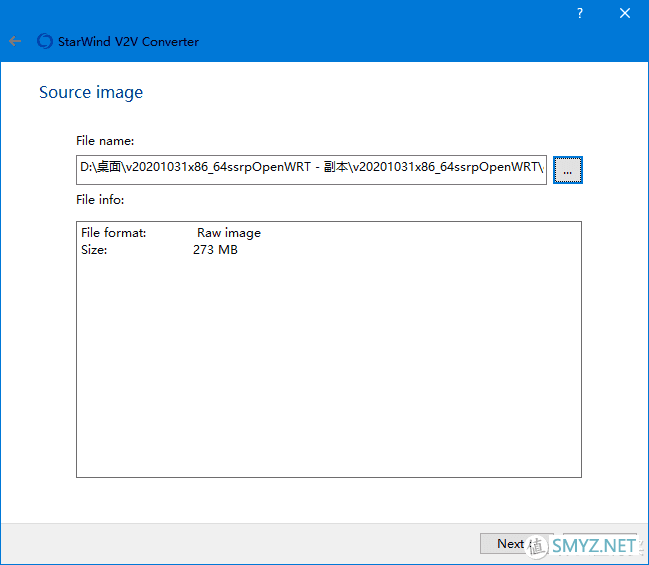Click the 'File name:' label

click(105, 141)
